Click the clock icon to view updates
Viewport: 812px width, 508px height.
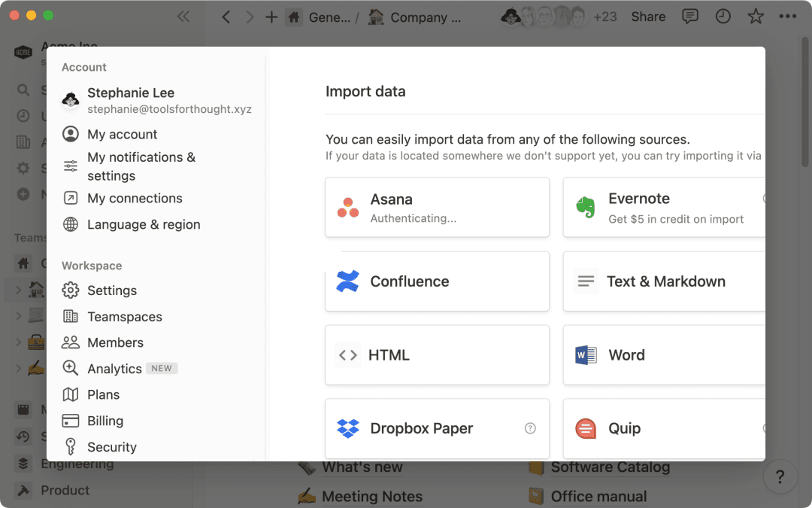coord(721,16)
